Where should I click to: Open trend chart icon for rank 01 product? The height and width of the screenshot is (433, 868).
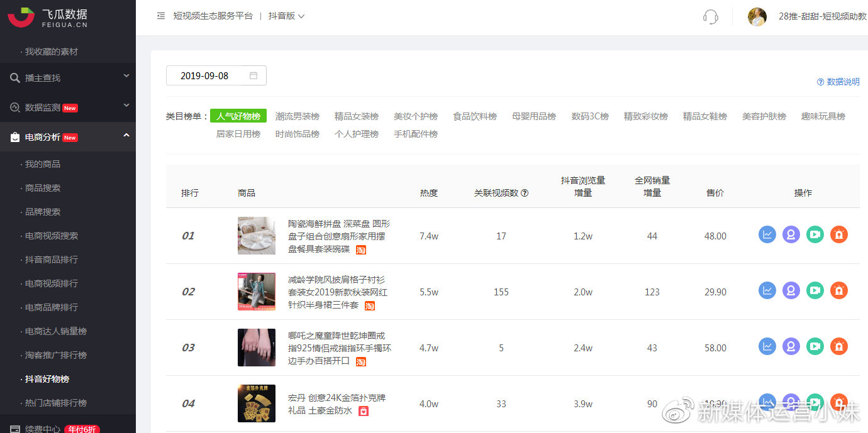(x=767, y=234)
